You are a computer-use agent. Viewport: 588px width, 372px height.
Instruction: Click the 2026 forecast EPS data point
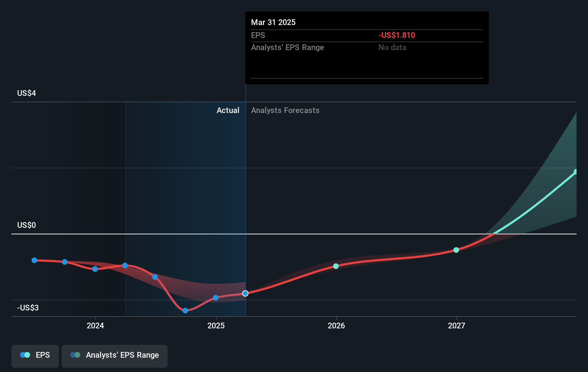(336, 266)
